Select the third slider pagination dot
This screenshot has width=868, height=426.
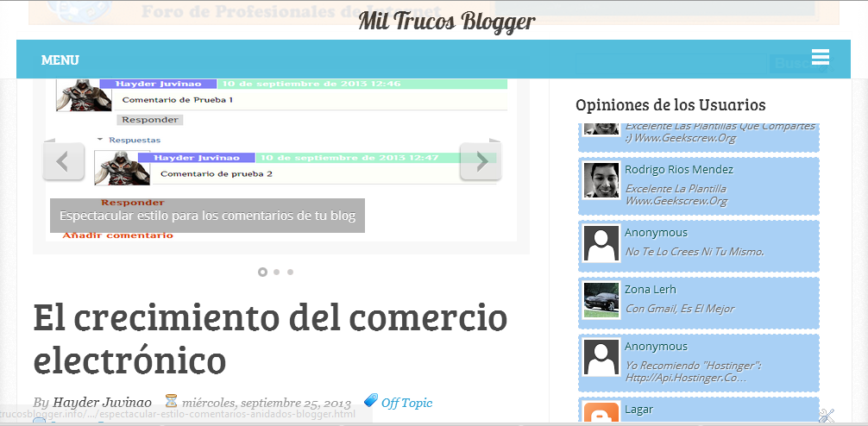tap(290, 272)
